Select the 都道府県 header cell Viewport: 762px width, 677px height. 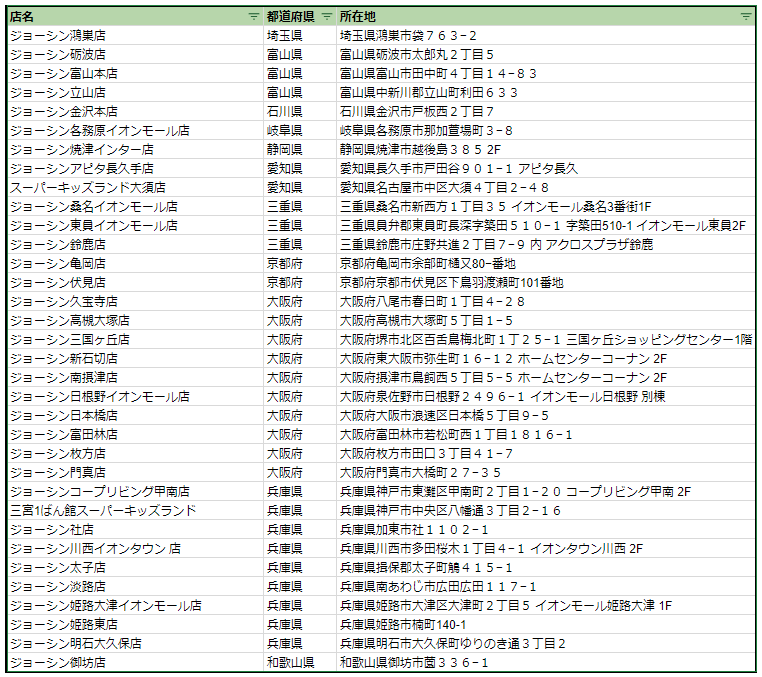point(300,17)
